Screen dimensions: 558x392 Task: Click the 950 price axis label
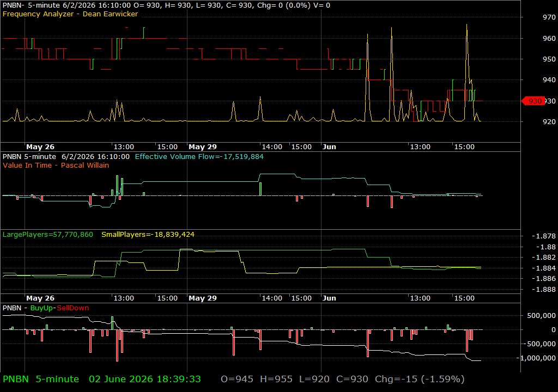[x=549, y=59]
